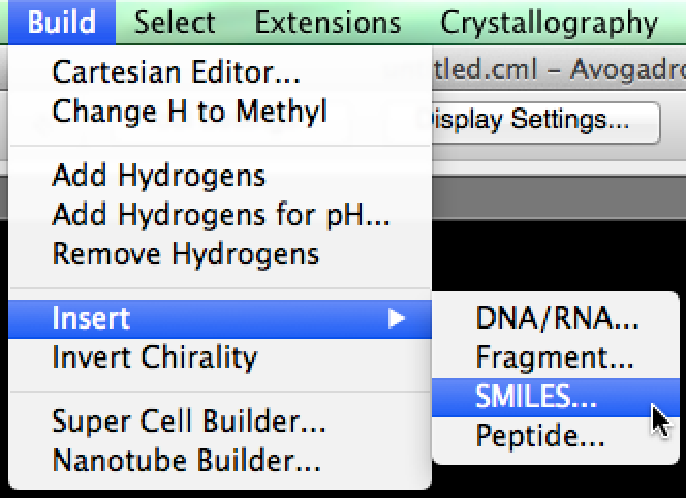The width and height of the screenshot is (687, 499).
Task: Click Add Hydrogens menu item
Action: [159, 177]
